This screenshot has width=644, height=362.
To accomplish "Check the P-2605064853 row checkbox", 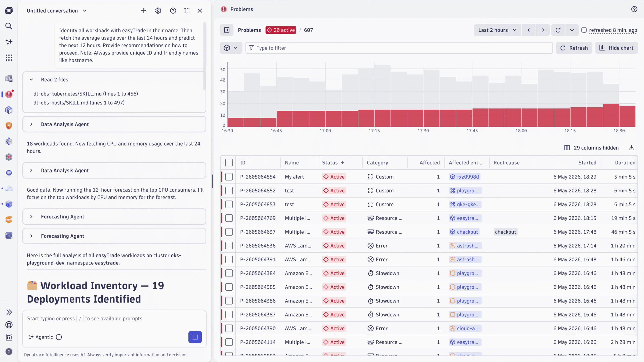I will coord(229,204).
